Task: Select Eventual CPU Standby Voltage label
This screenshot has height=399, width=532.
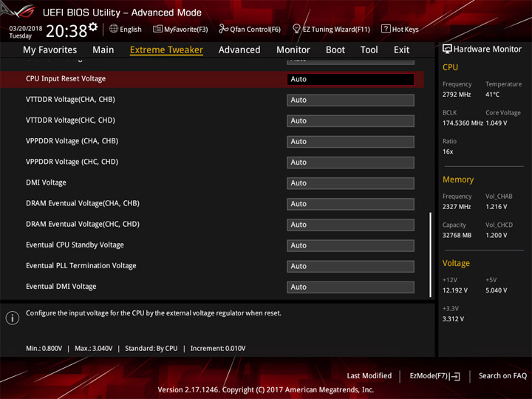Action: 75,245
